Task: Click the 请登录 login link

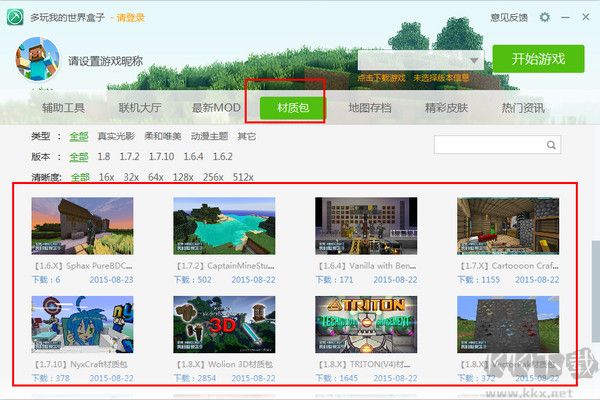Action: (x=130, y=18)
